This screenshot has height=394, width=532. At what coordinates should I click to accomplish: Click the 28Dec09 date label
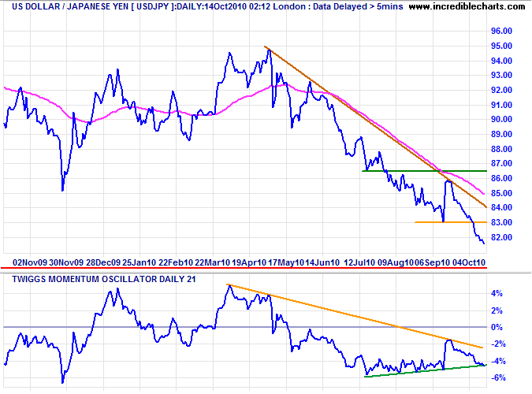click(103, 262)
